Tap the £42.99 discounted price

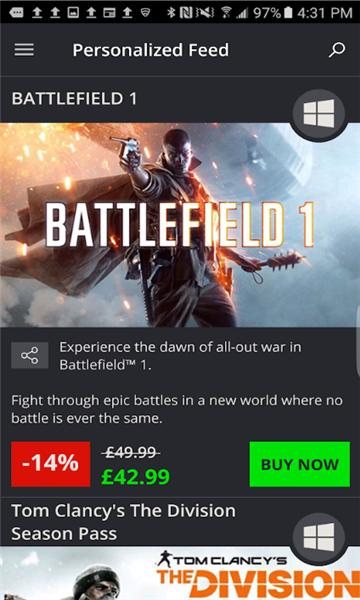pyautogui.click(x=136, y=476)
